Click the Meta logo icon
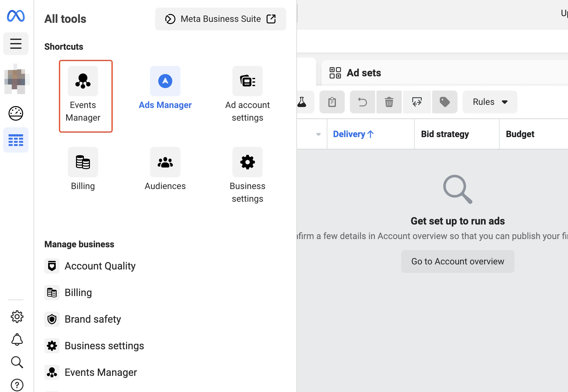Image resolution: width=568 pixels, height=392 pixels. (16, 16)
